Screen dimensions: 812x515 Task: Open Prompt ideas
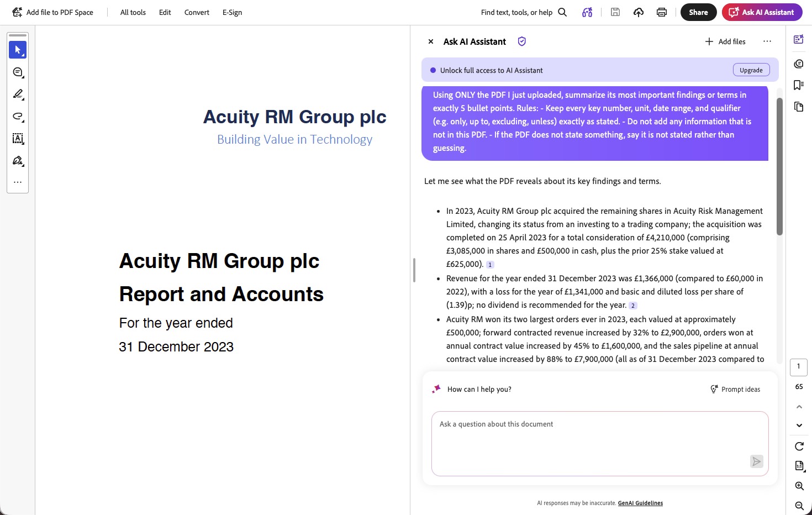pyautogui.click(x=735, y=389)
